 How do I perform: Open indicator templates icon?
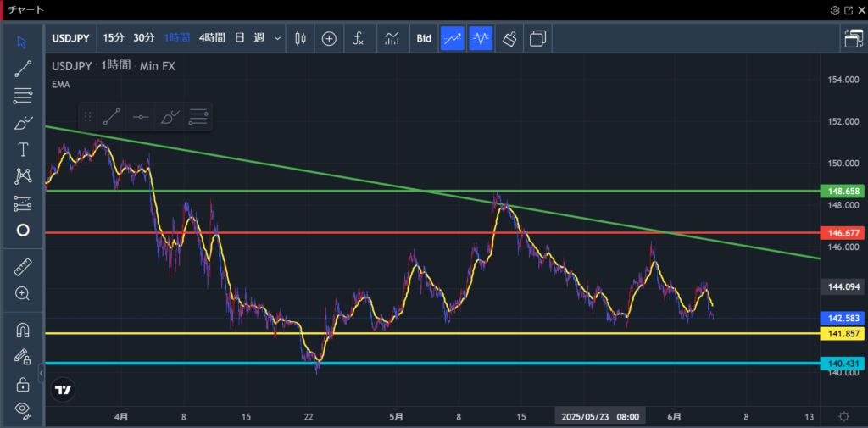click(392, 38)
